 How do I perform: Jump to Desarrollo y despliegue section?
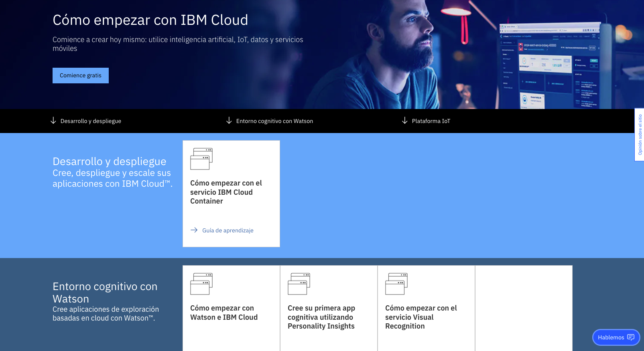pos(91,121)
